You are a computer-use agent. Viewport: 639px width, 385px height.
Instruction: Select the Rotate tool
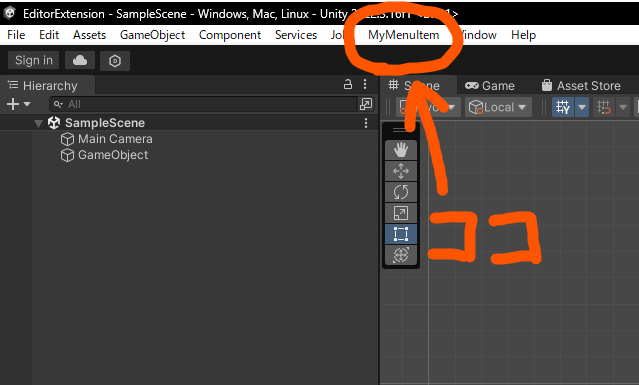tap(401, 192)
